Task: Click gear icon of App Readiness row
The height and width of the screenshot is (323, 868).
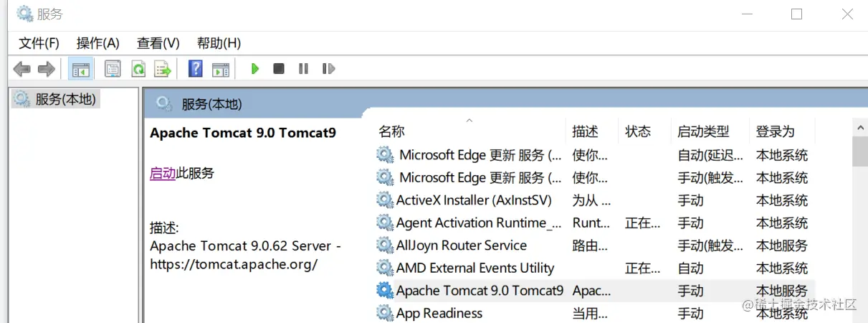Action: pyautogui.click(x=385, y=313)
